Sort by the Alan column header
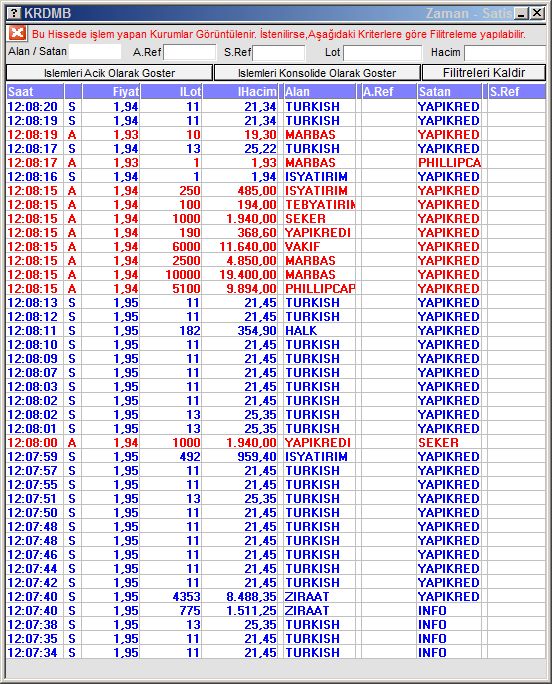The image size is (552, 684). (x=319, y=92)
